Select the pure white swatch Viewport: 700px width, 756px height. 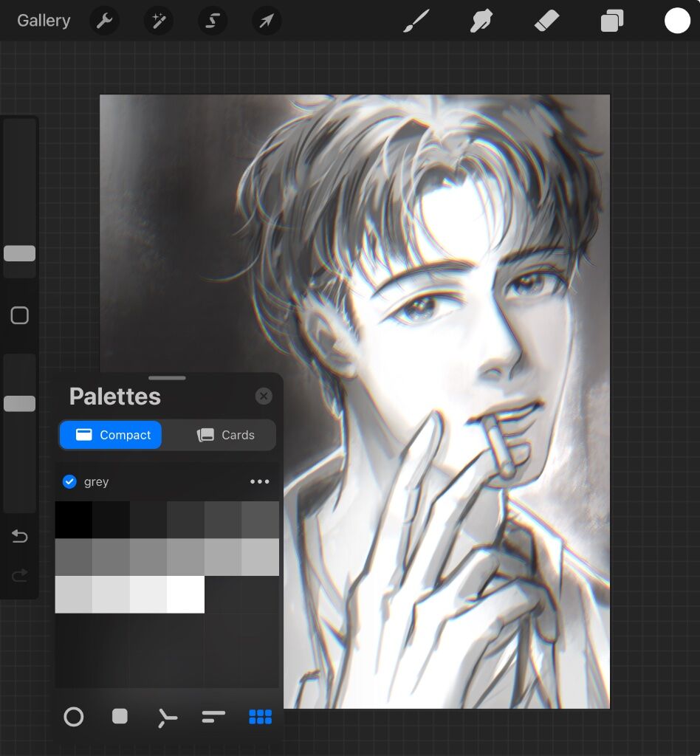[185, 594]
